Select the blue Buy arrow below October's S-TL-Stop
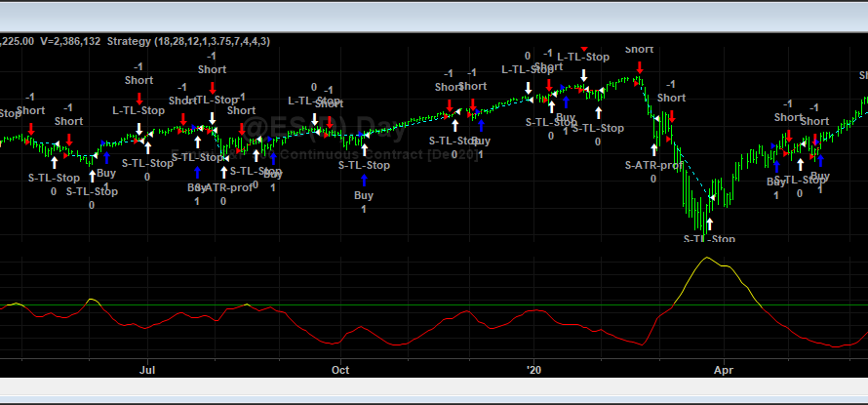868x405 pixels. [x=364, y=180]
